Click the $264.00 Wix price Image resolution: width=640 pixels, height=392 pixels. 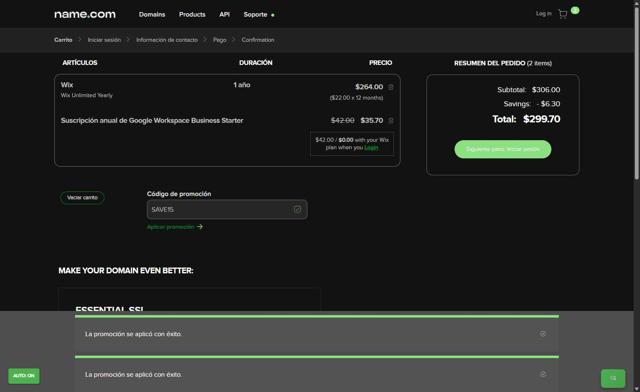click(369, 87)
